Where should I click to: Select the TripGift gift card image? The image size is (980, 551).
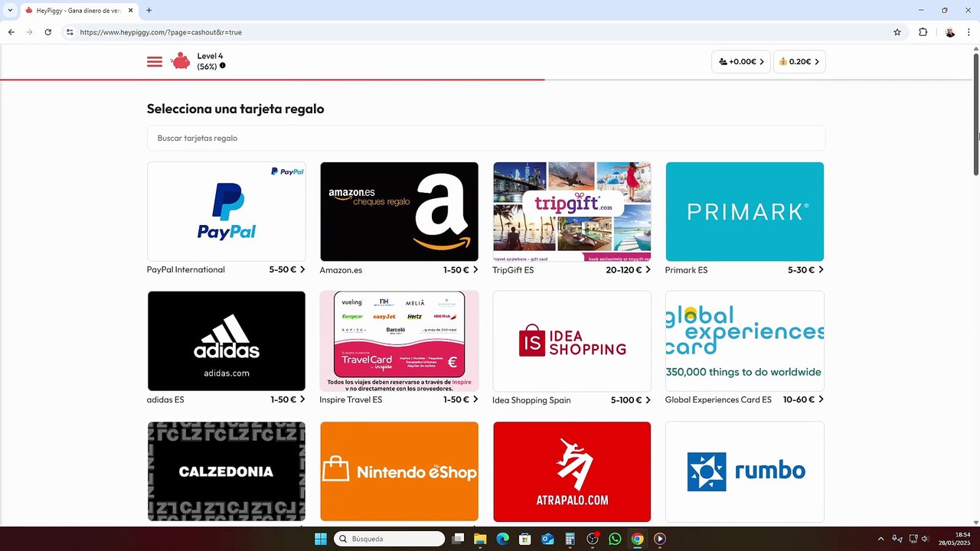point(572,211)
